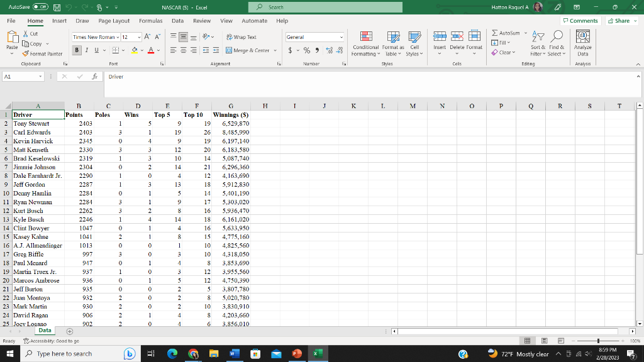Click the Format cells icon
644x362 pixels.
tap(474, 37)
